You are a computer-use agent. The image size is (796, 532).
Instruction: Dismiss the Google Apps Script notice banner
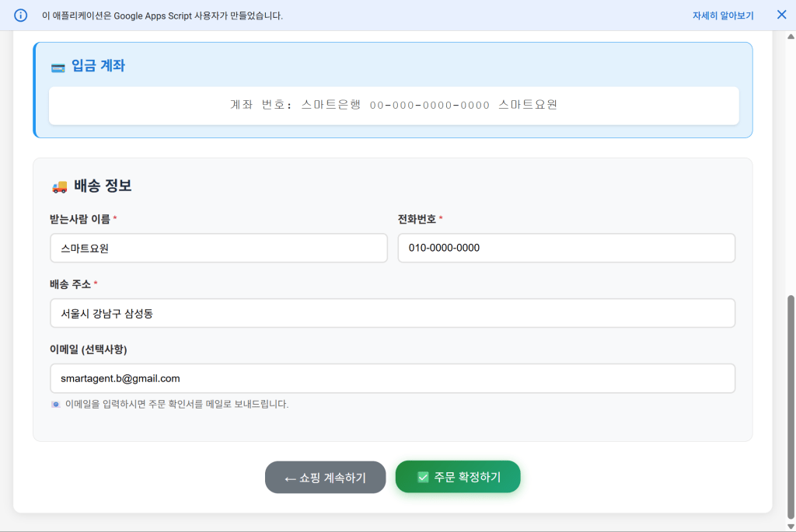(x=781, y=15)
